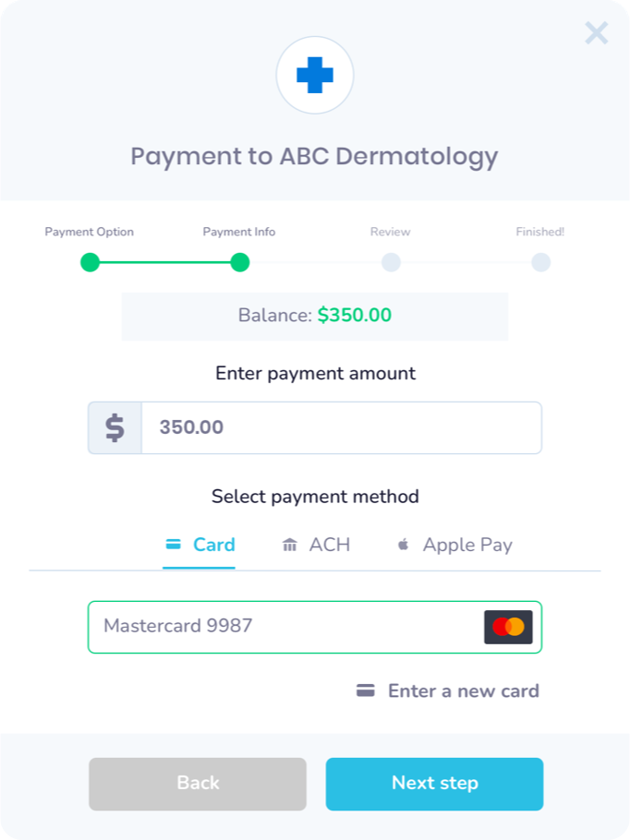630x840 pixels.
Task: Click the Finished! step dot
Action: [x=540, y=262]
